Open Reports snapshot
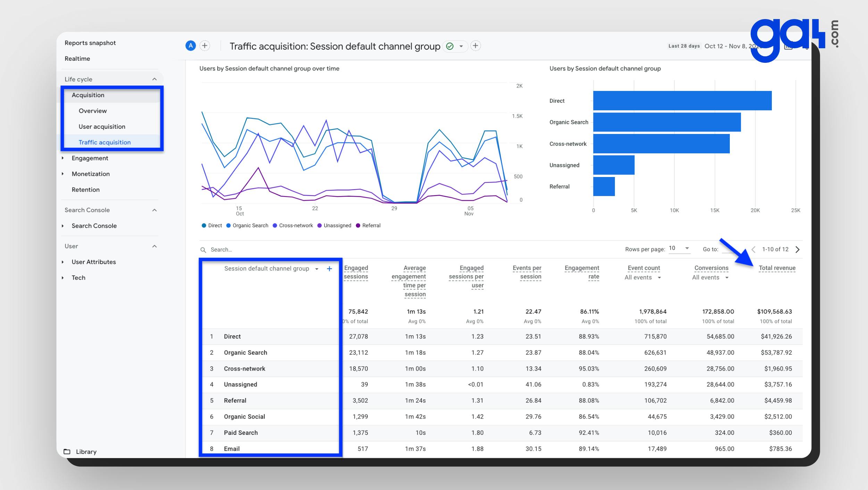This screenshot has width=868, height=490. point(90,43)
